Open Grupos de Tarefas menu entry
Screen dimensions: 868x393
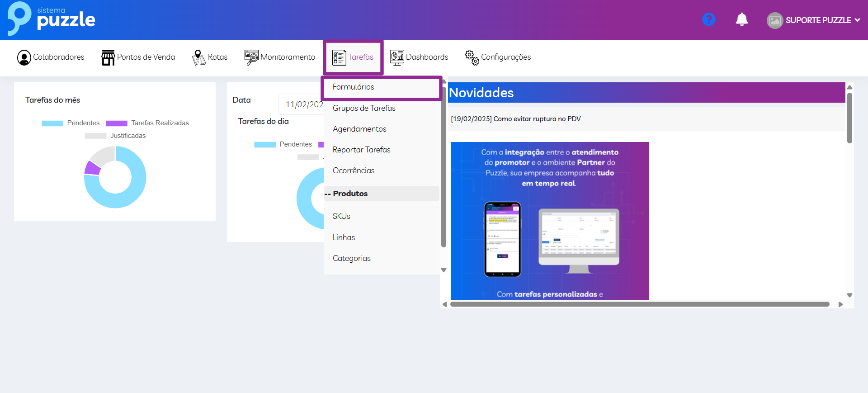[364, 108]
